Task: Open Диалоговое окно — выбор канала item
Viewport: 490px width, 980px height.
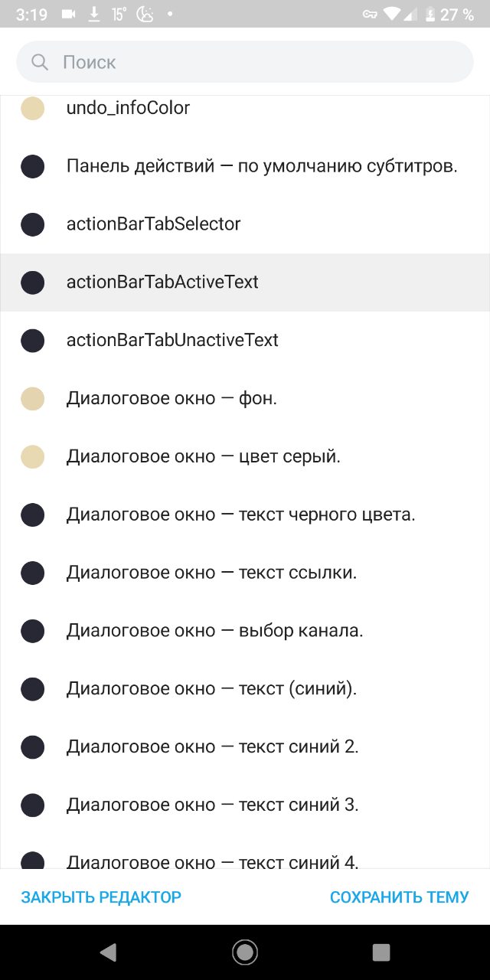Action: point(245,632)
